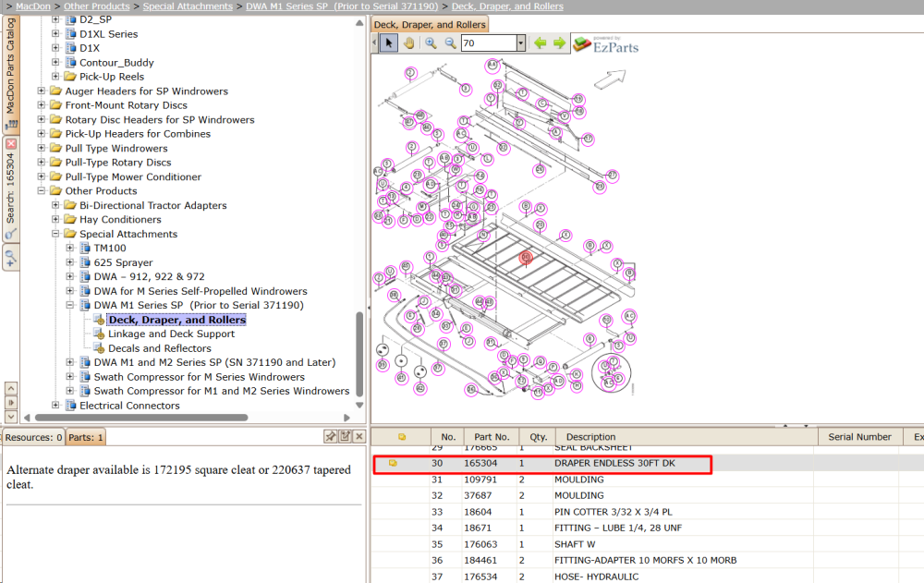
Task: Click the note column header icon in parts table
Action: pos(402,437)
